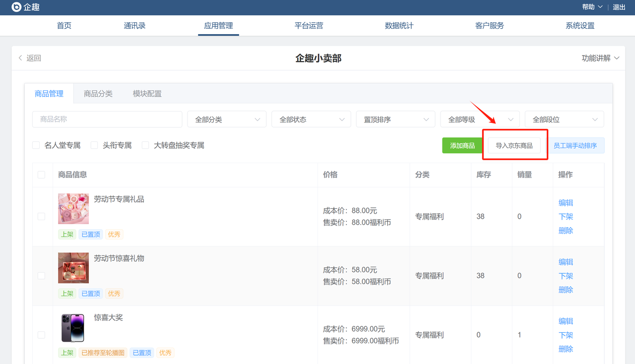Click the back arrow 返回
This screenshot has height=364, width=635.
pos(29,58)
